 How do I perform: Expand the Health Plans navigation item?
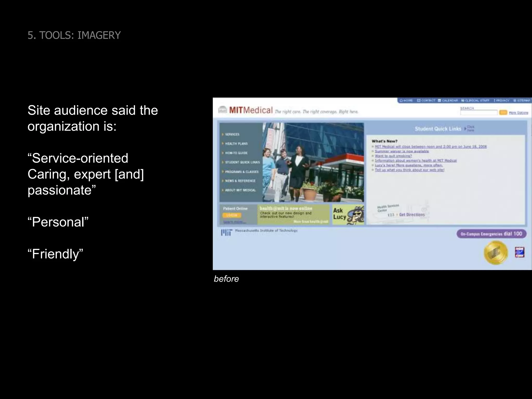tap(236, 144)
